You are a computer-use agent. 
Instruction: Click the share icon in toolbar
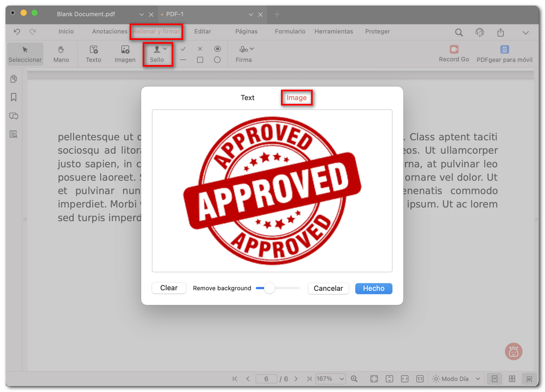click(500, 32)
